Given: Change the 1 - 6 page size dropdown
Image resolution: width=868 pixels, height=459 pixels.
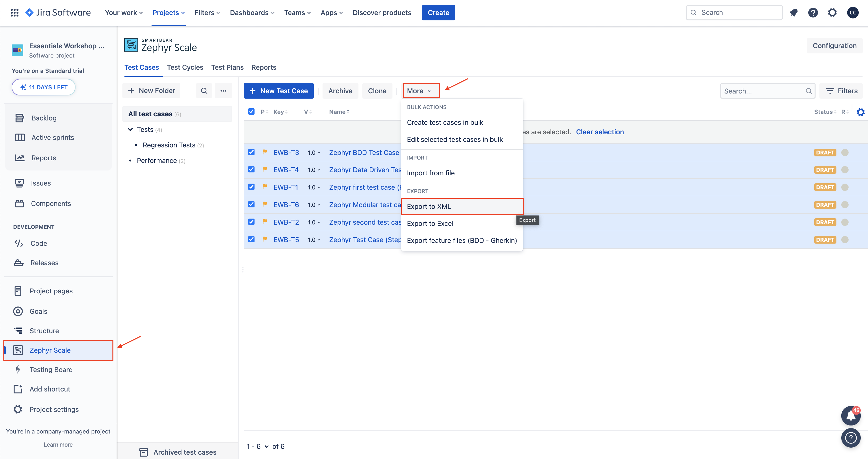Looking at the screenshot, I should pyautogui.click(x=257, y=447).
